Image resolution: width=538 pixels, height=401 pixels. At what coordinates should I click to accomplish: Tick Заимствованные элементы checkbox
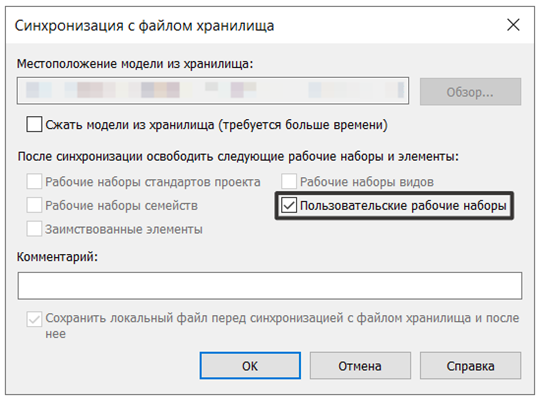click(34, 229)
